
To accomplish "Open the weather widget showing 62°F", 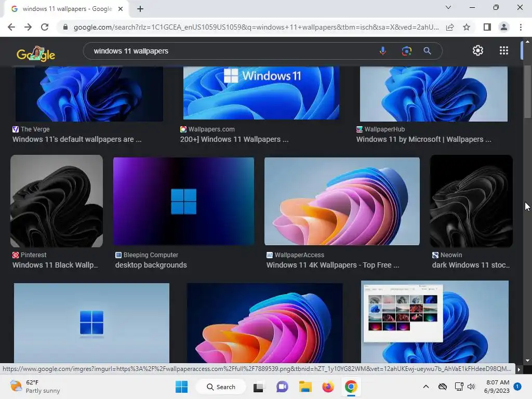I will [x=35, y=387].
